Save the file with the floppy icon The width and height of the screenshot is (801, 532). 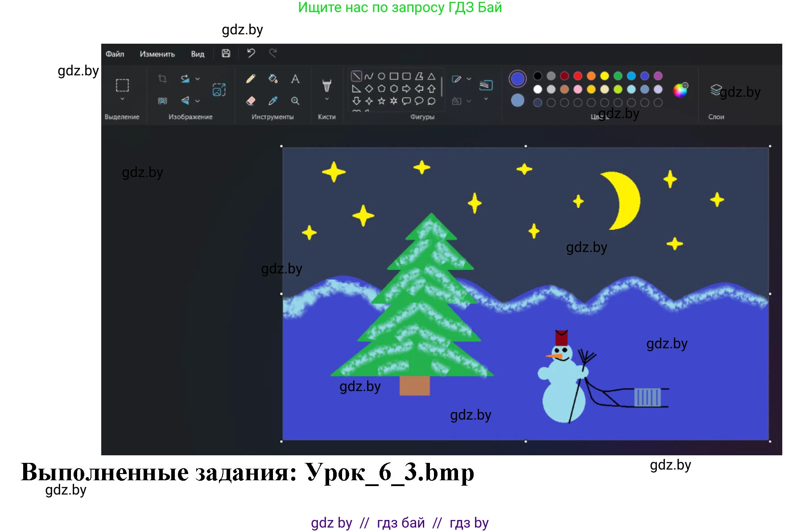pos(226,54)
